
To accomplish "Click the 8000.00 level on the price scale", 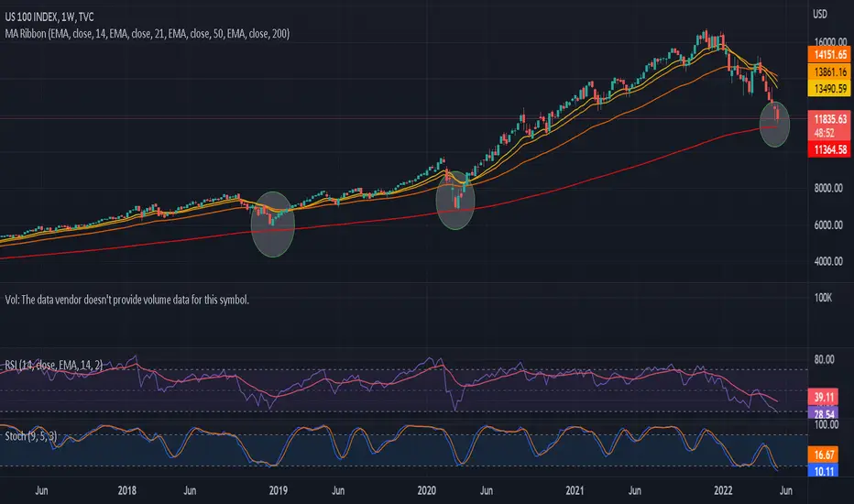I will click(828, 188).
